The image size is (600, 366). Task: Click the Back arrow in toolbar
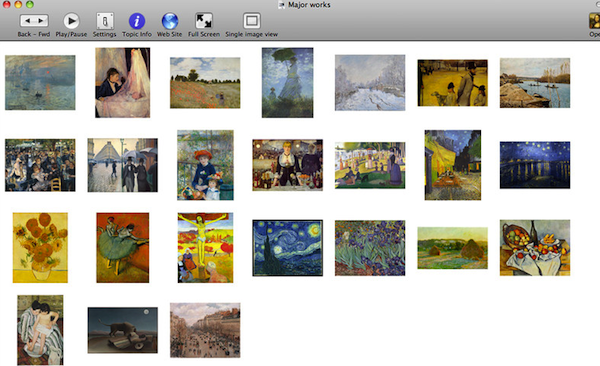(27, 21)
